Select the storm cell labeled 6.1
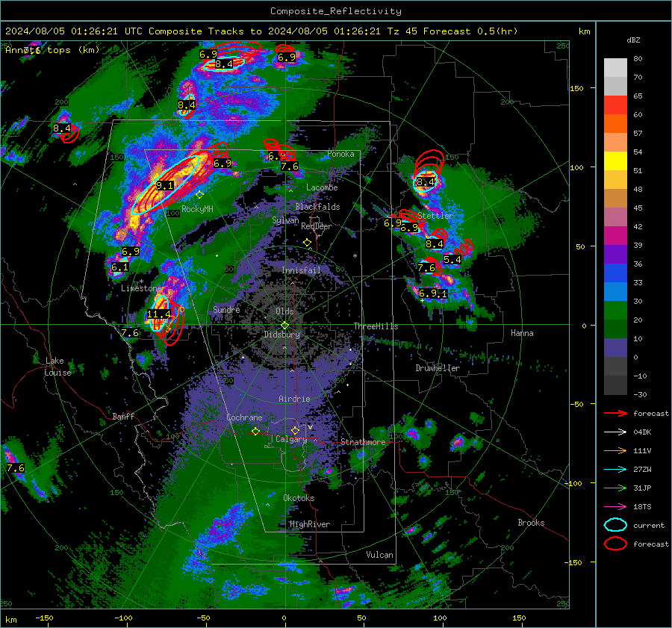Screen dimensions: 672x628 119,267
